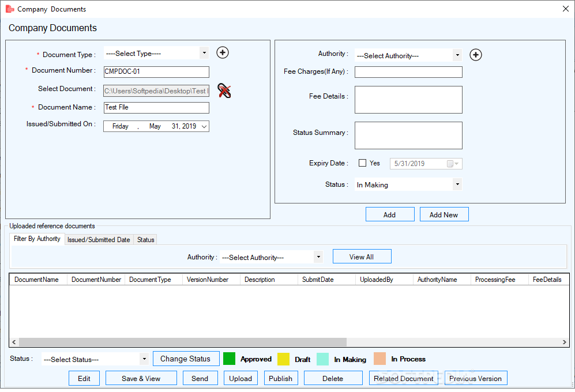Click the plus icon beside Document Type
575x392 pixels.
tap(223, 52)
